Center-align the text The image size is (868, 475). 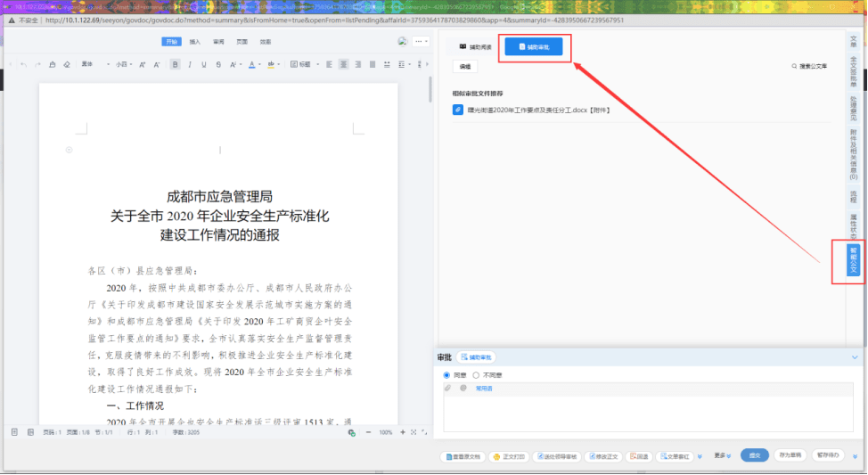[344, 65]
